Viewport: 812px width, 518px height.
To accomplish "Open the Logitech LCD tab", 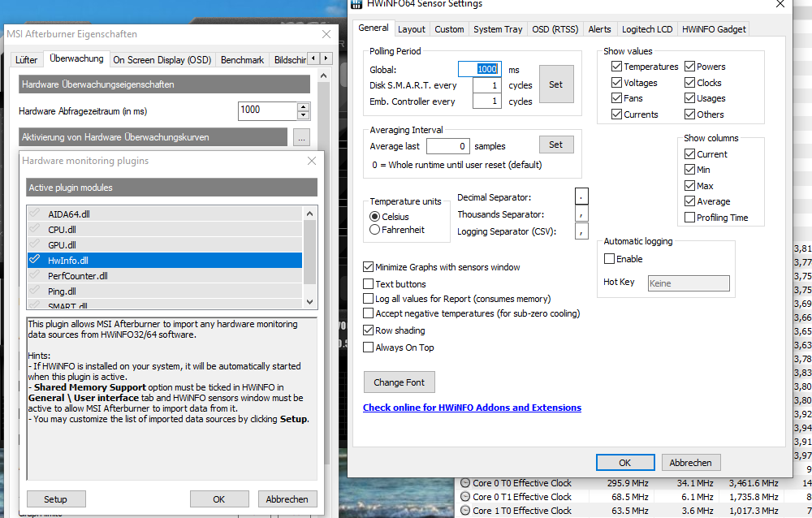I will coord(647,29).
